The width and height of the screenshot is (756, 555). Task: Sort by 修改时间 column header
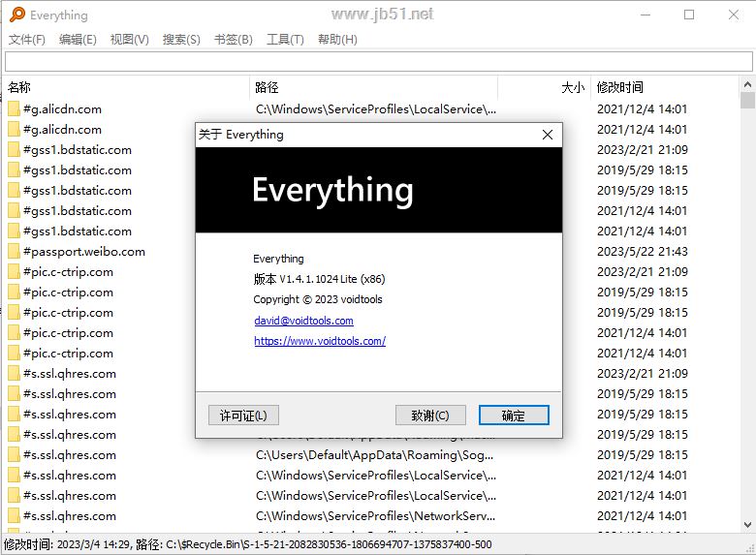[x=664, y=87]
